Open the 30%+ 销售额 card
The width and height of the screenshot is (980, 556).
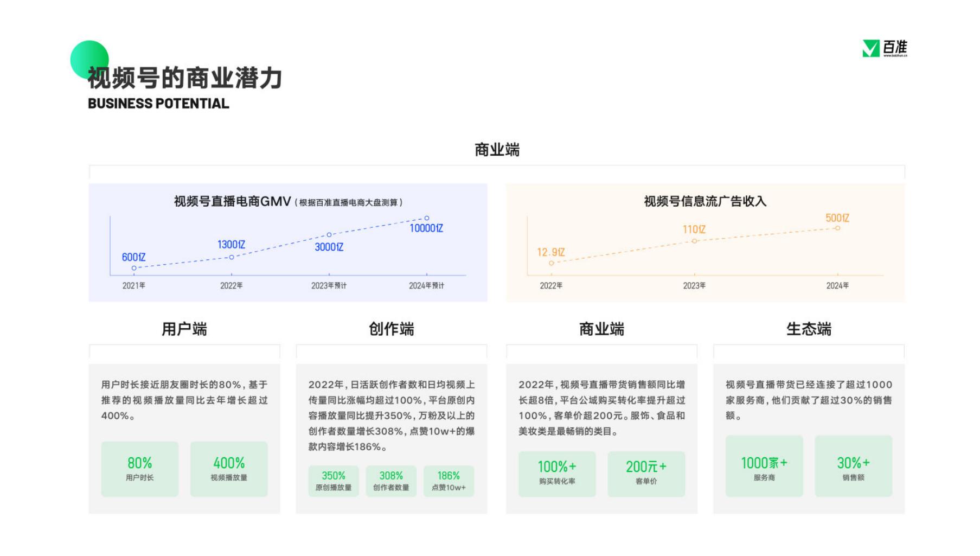click(x=854, y=466)
